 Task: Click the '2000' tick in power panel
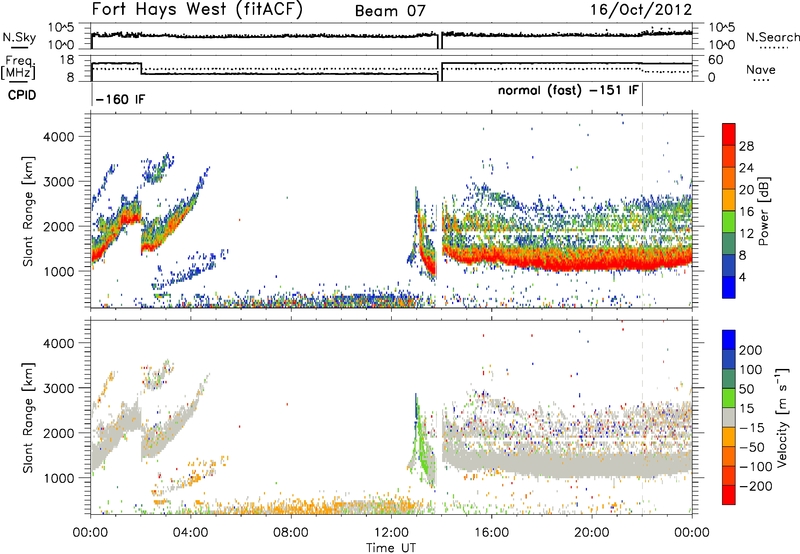click(58, 226)
